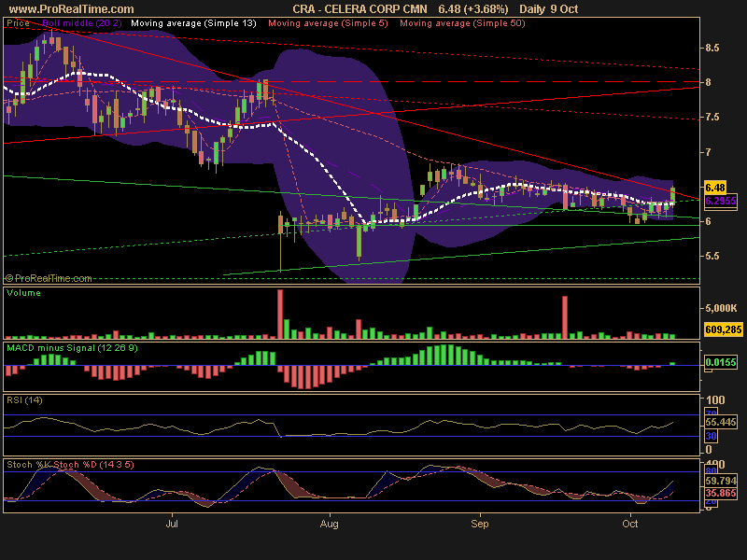Click the www.ProRealTime.com link at top
The height and width of the screenshot is (560, 747).
(x=72, y=9)
